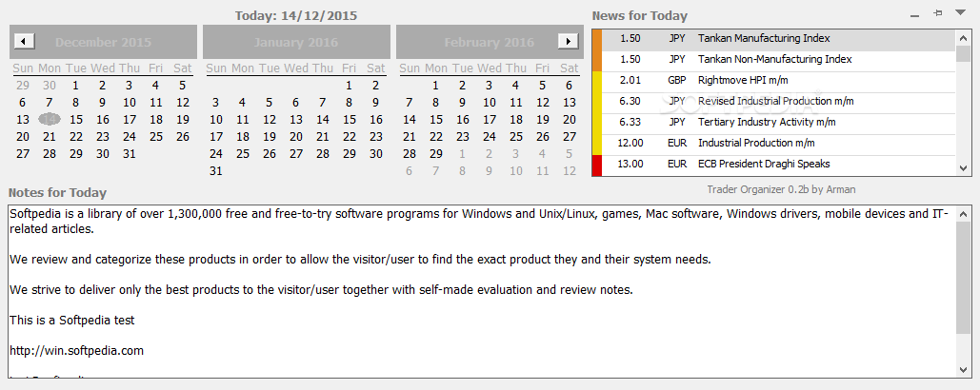
Task: Click the 13.00 time cell
Action: [x=630, y=165]
